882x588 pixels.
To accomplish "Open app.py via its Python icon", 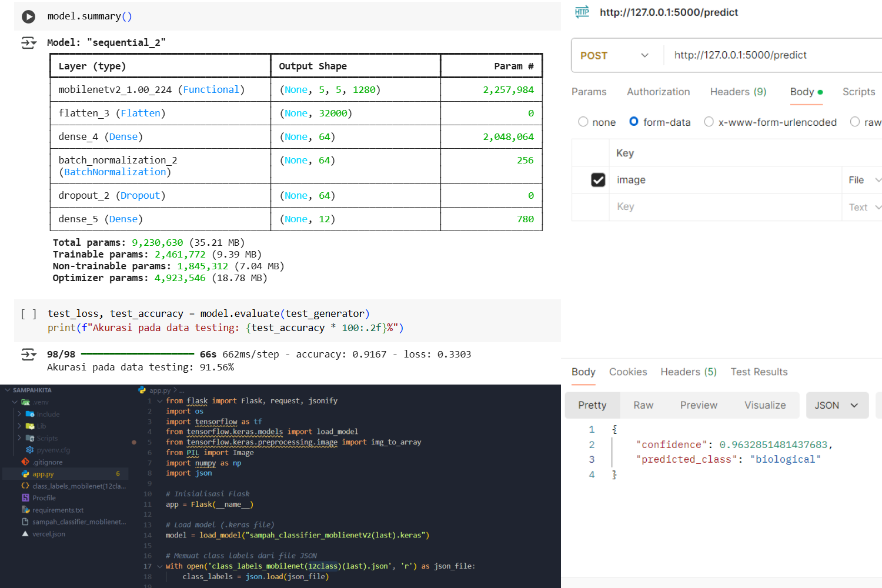I will click(25, 474).
